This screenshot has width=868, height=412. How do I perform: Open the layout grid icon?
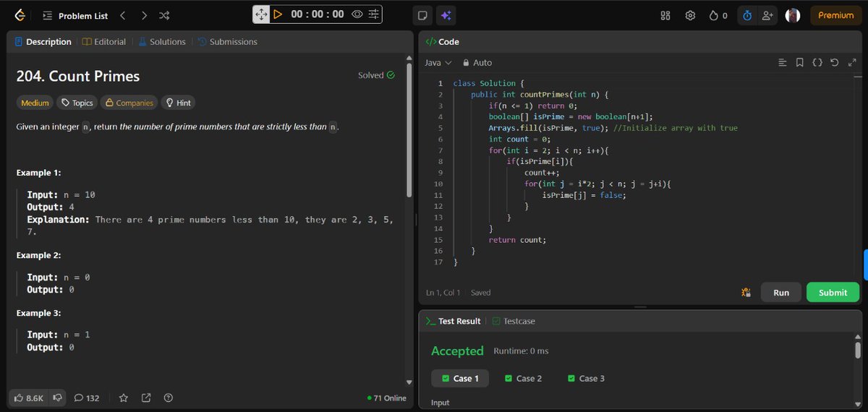pos(666,15)
